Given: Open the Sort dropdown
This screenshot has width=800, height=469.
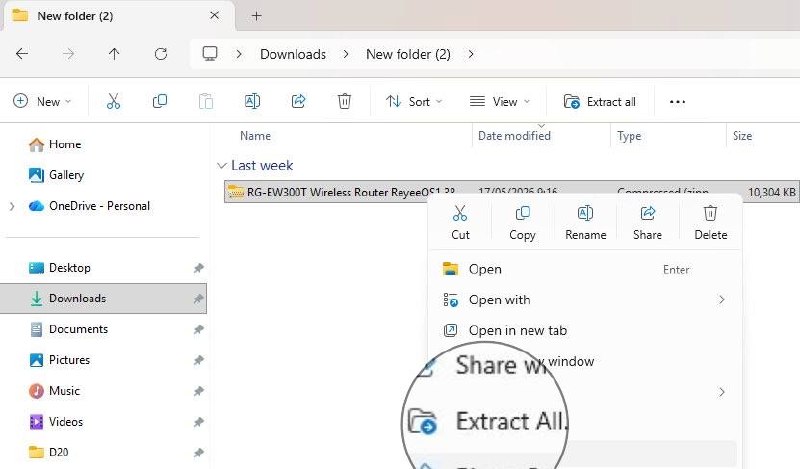Looking at the screenshot, I should pos(414,101).
